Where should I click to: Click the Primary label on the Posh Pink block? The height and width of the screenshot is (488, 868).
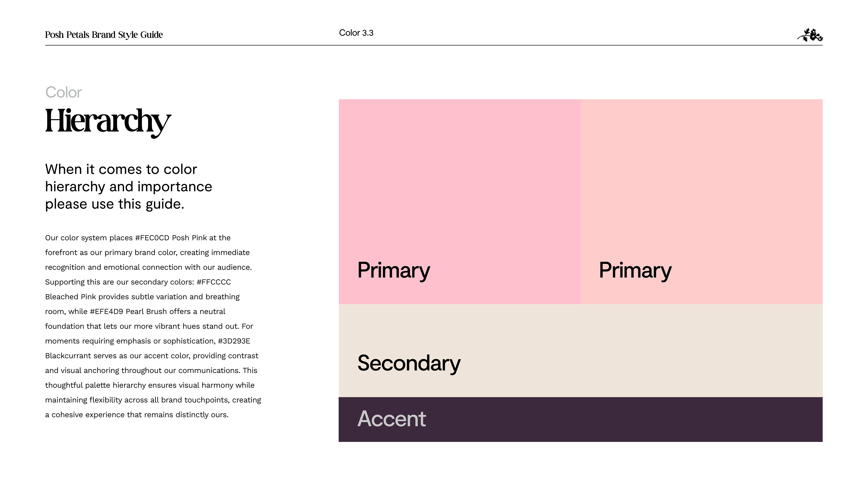394,270
